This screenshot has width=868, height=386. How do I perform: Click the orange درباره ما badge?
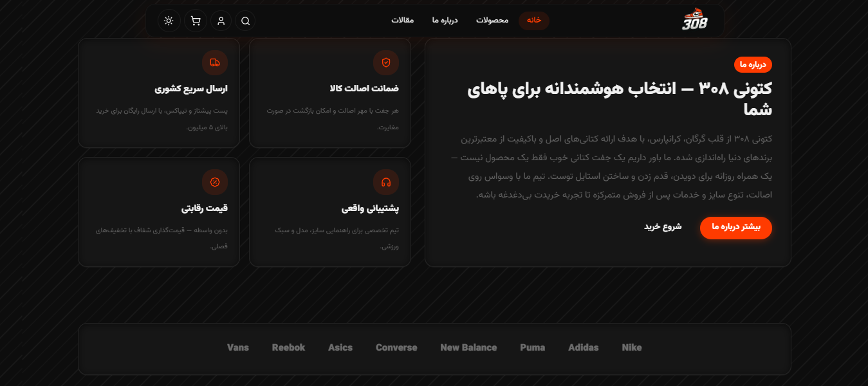pyautogui.click(x=753, y=64)
